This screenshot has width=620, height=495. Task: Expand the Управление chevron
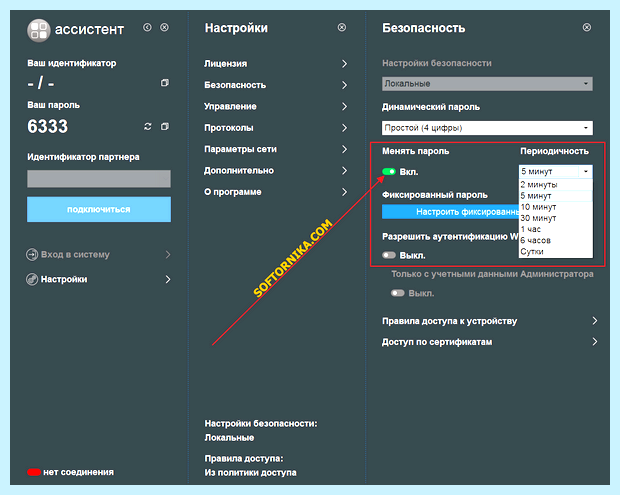click(344, 106)
